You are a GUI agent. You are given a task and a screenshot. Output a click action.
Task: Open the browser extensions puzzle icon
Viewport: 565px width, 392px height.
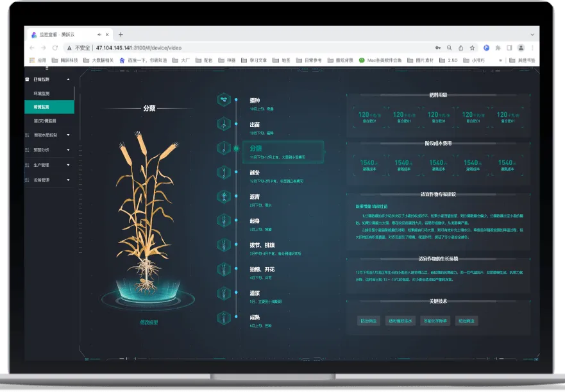498,47
